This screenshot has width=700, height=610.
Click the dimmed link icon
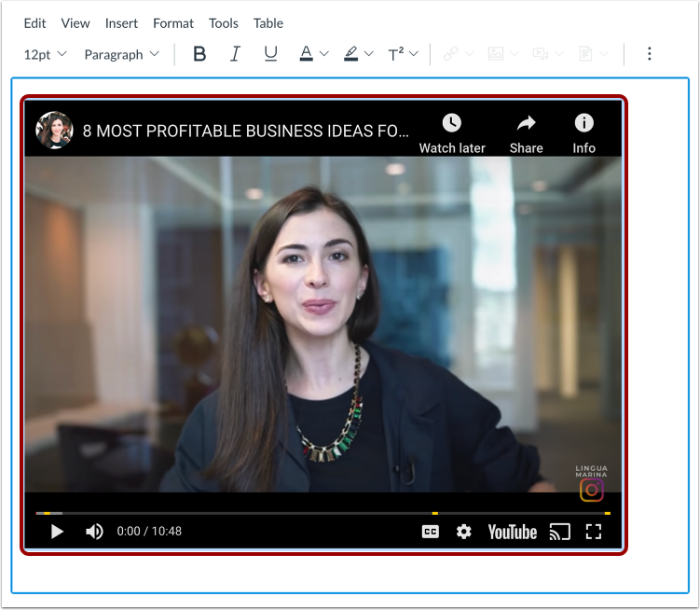(x=451, y=54)
